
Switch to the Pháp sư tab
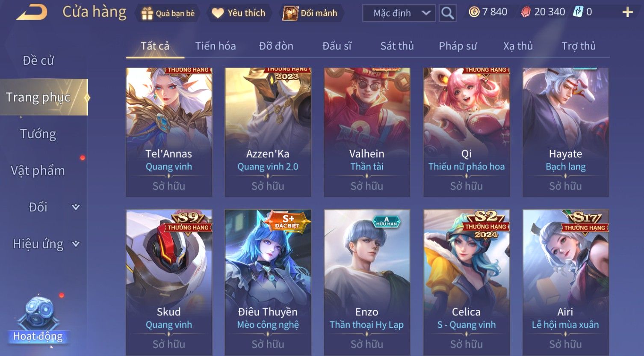pyautogui.click(x=458, y=46)
